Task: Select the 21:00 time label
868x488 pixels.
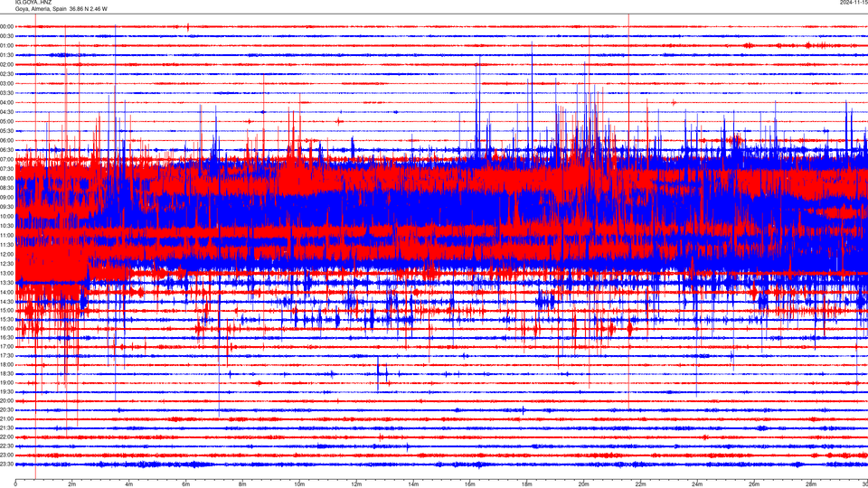Action: [x=6, y=419]
